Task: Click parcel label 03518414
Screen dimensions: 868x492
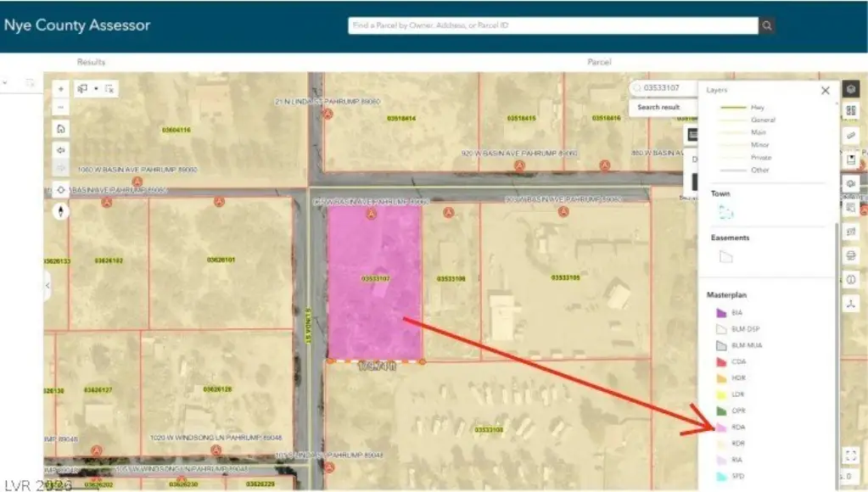Action: tap(401, 119)
